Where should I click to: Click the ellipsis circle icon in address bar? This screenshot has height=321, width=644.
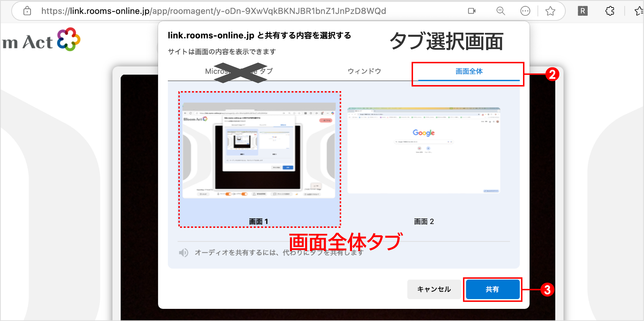(x=525, y=11)
